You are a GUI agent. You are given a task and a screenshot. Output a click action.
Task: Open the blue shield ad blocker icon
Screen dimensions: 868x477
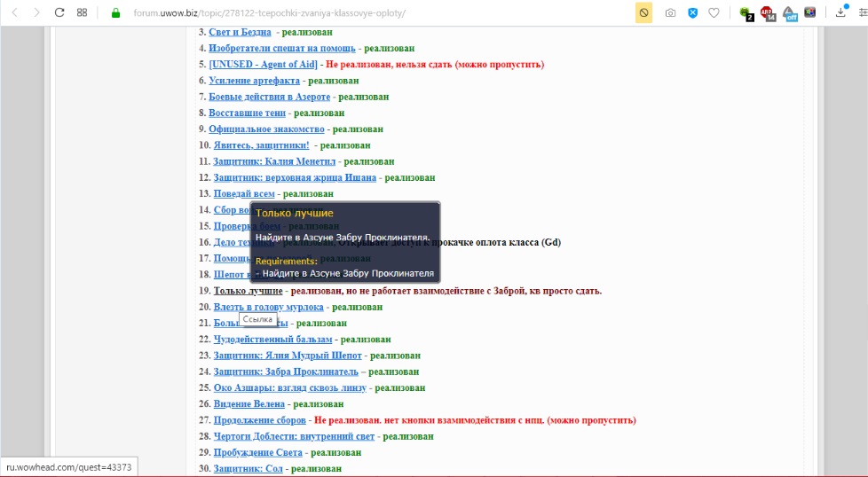point(692,12)
